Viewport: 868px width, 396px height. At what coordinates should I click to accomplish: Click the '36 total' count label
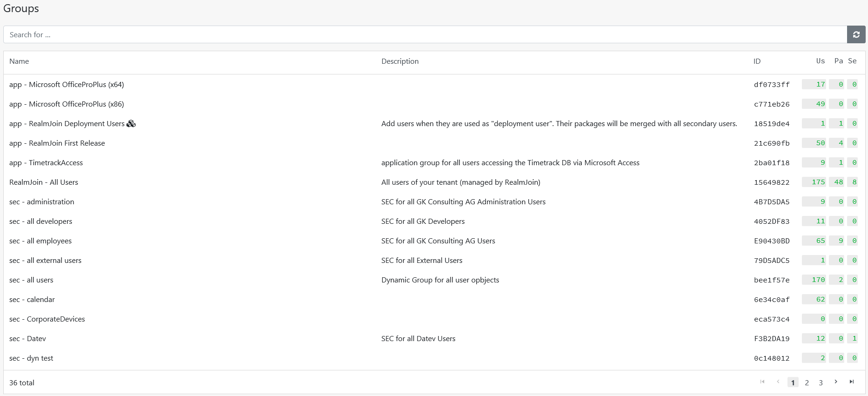(22, 383)
